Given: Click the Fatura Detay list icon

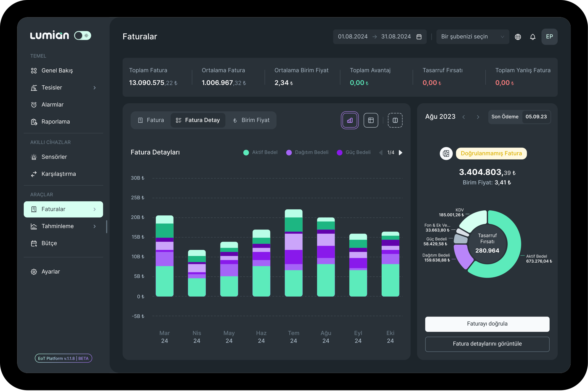Looking at the screenshot, I should click(x=179, y=120).
